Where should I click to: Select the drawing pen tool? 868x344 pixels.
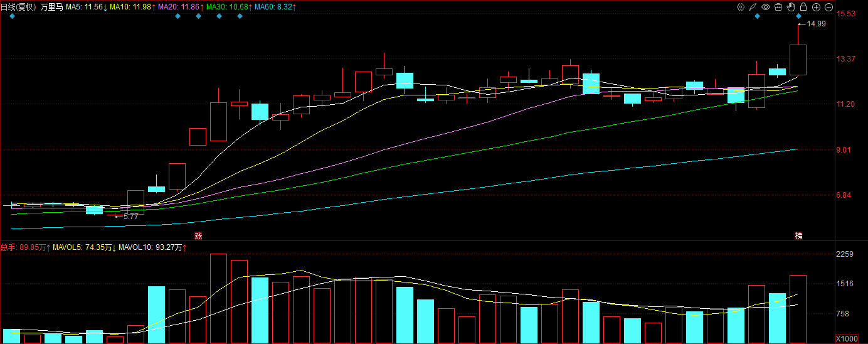[x=753, y=7]
